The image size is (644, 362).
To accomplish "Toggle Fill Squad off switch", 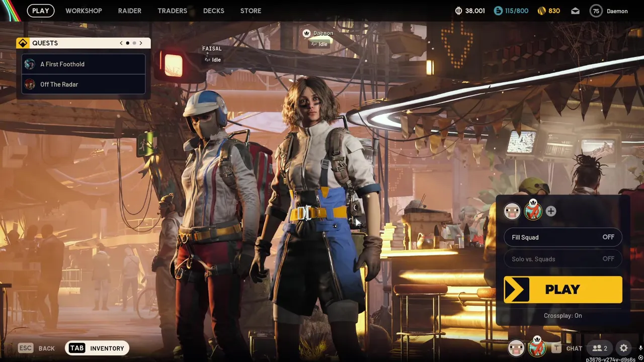I will (x=563, y=237).
